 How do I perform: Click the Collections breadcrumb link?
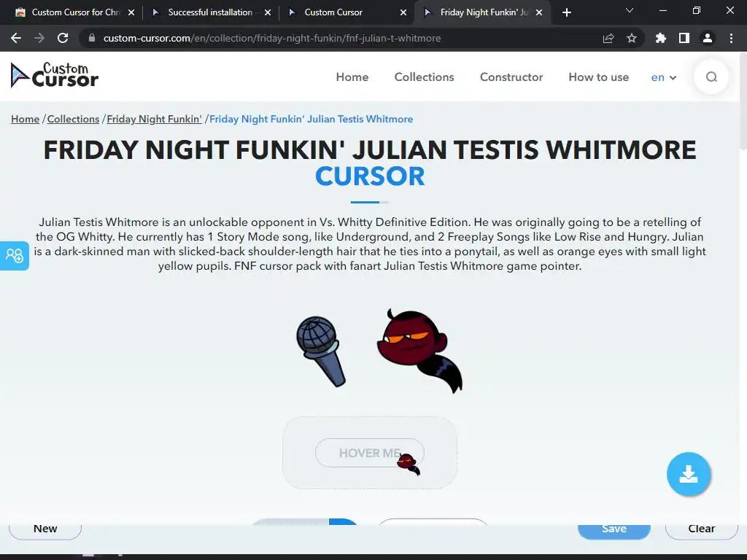point(73,119)
